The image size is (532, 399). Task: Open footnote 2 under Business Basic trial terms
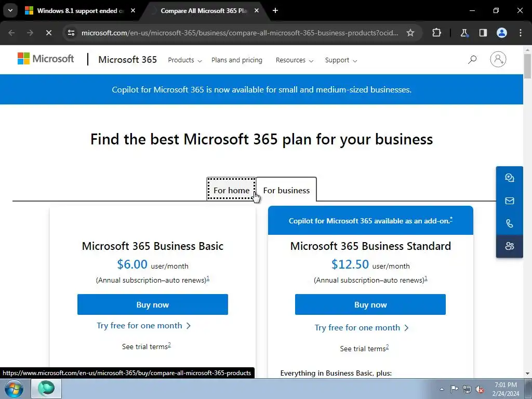169,345
